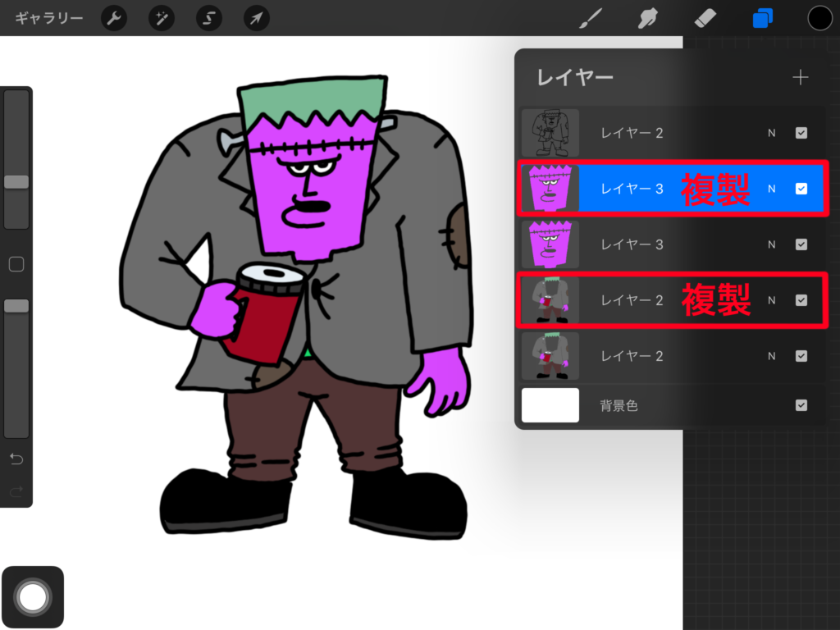Open blend mode N of レイヤー 2 above 背景色
Screen dimensions: 840x630
pyautogui.click(x=771, y=356)
